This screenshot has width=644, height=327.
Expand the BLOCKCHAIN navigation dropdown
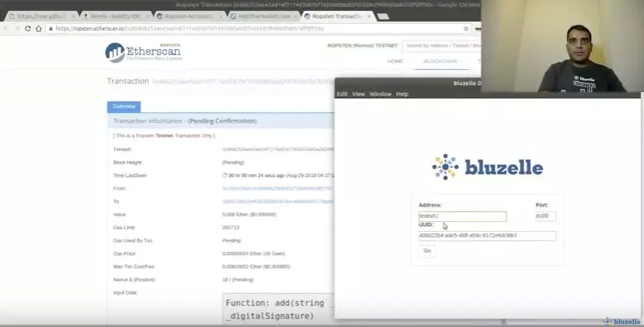pyautogui.click(x=442, y=61)
